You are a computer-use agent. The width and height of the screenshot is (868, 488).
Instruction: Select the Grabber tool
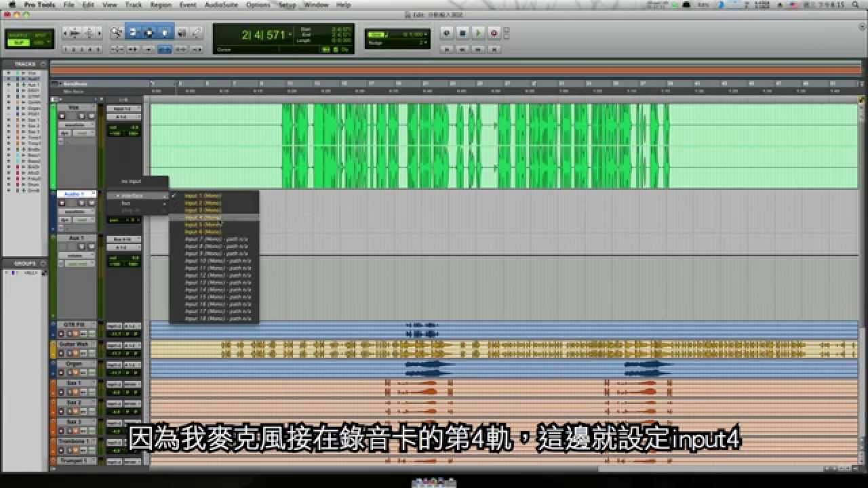[165, 32]
